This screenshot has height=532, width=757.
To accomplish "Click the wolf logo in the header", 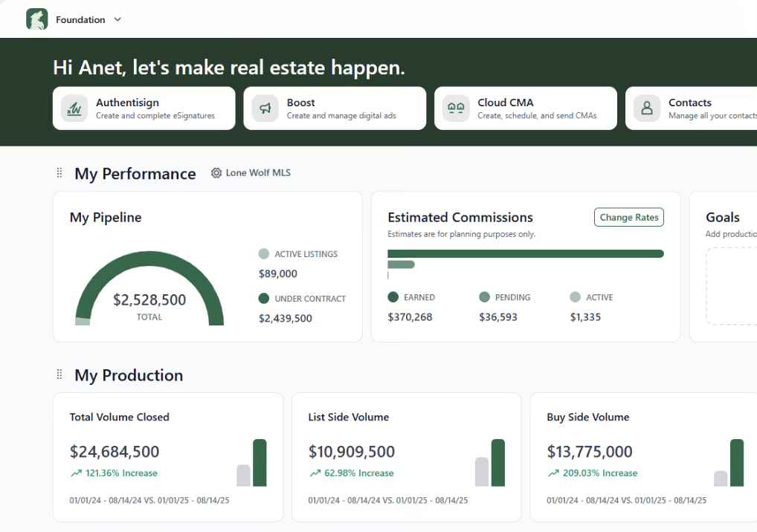I will 36,19.
